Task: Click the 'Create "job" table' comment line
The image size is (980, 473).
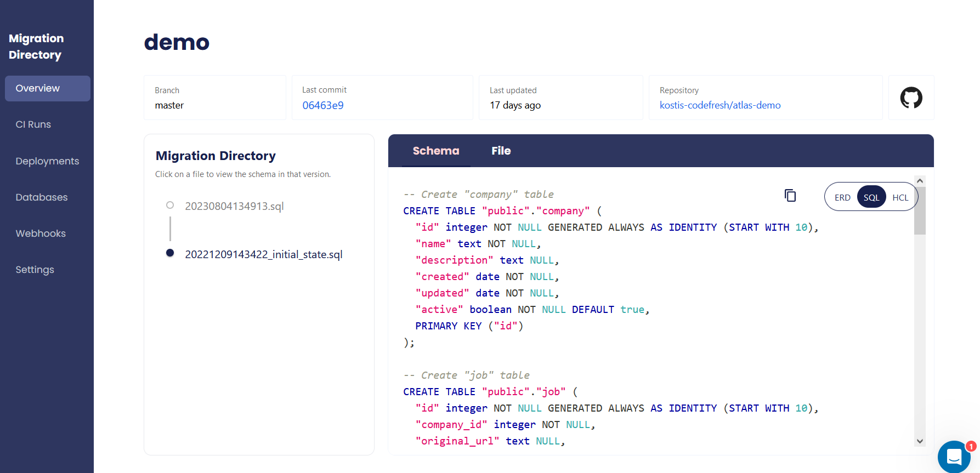Action: [466, 375]
